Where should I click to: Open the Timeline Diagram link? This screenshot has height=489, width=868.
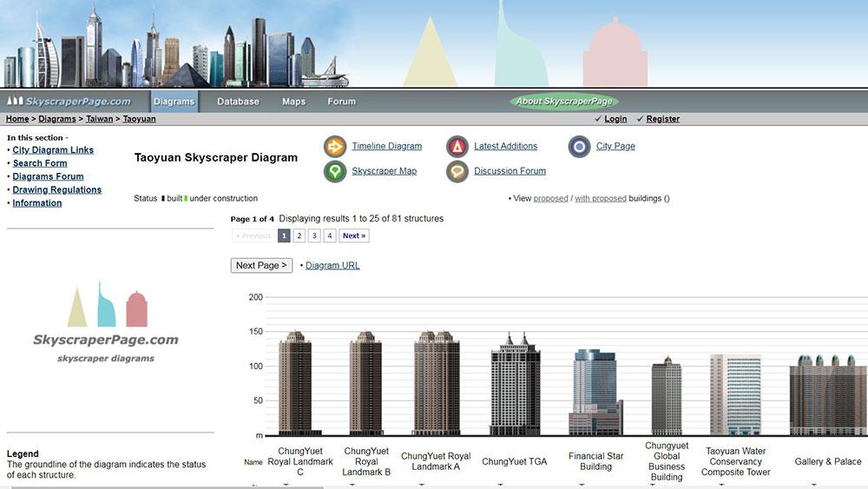[x=387, y=146]
